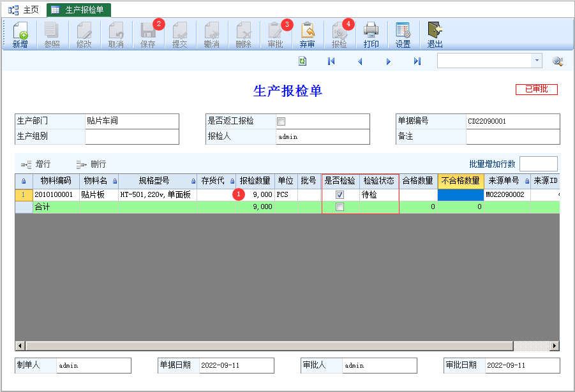This screenshot has width=575, height=392.
Task: Click the 删行 delete row button
Action: pos(91,164)
